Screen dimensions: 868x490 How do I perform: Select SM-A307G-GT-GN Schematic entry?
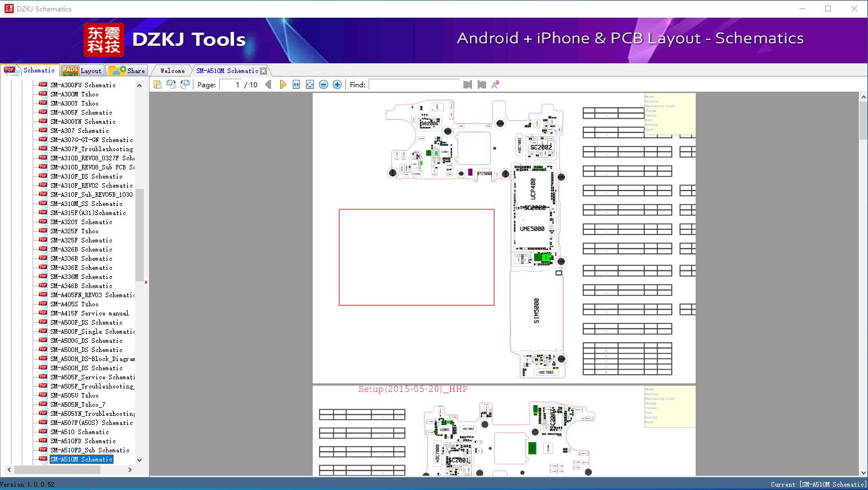[x=91, y=140]
